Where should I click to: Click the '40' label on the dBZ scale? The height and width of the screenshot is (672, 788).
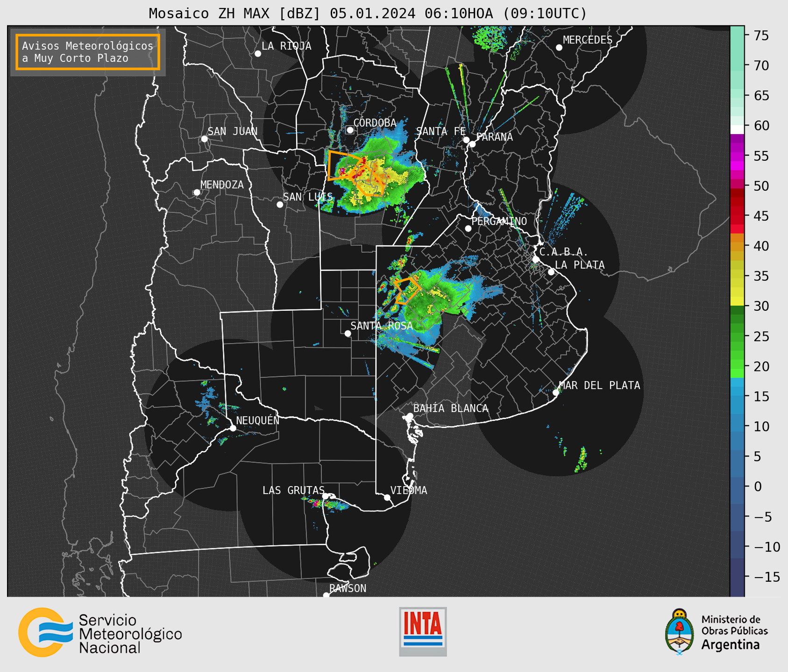tap(761, 246)
